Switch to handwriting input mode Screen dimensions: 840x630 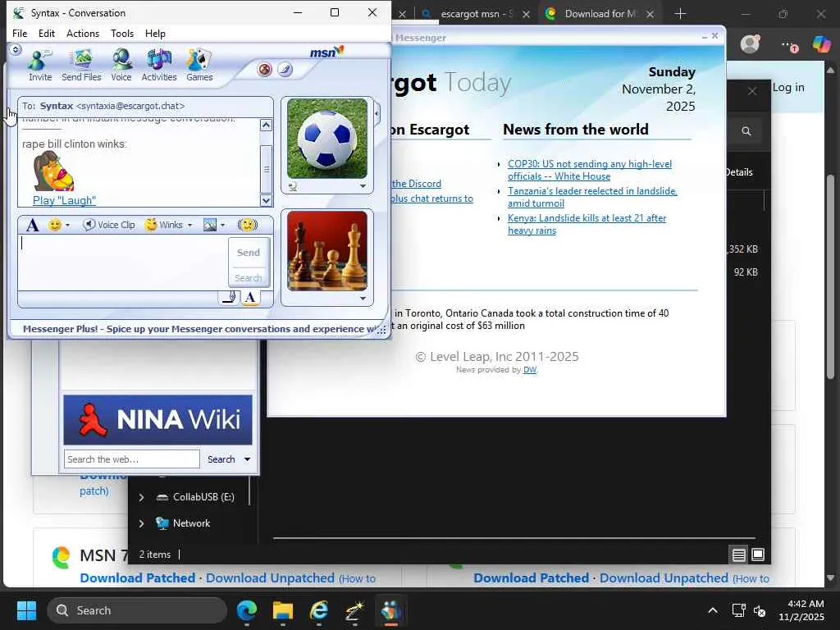coord(230,297)
